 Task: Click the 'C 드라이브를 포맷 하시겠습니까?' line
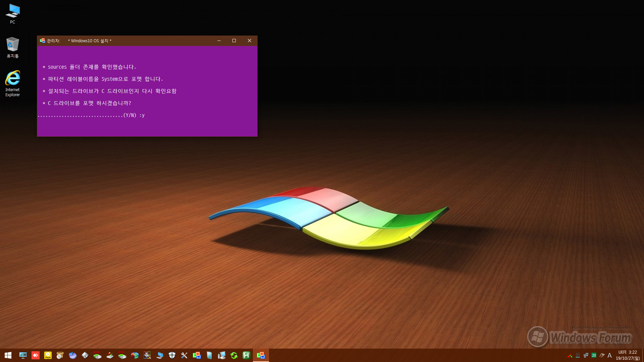(89, 103)
